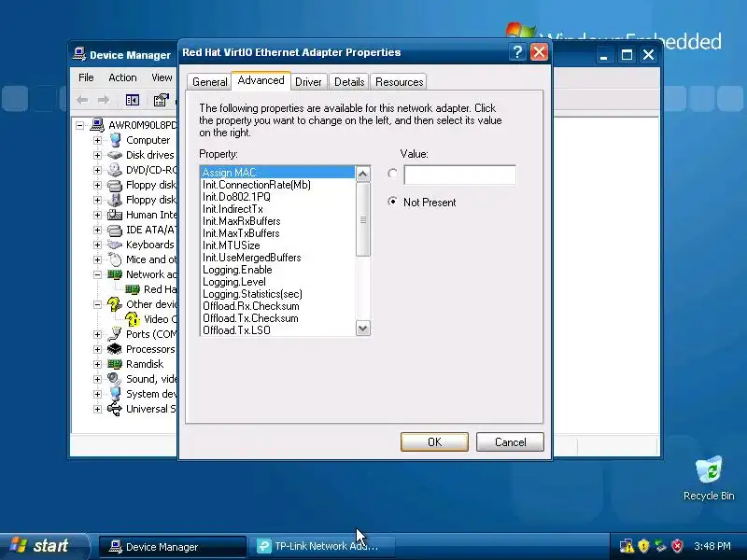Viewport: 747px width, 560px height.
Task: Click the property list scrollbar thumb
Action: click(x=363, y=219)
